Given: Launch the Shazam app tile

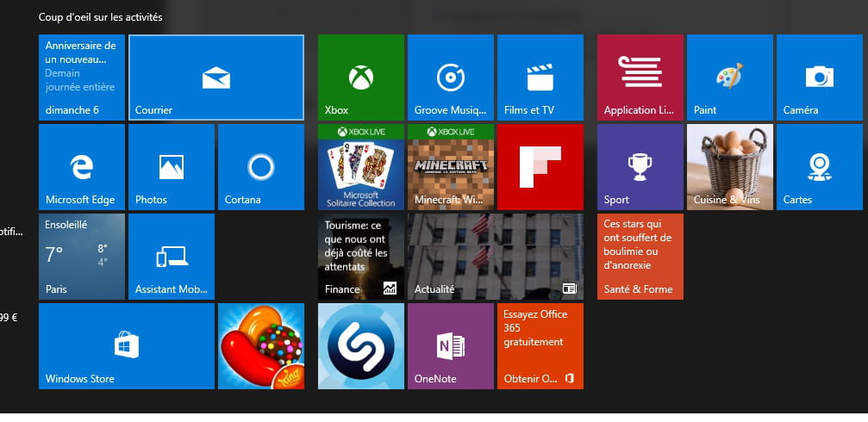Looking at the screenshot, I should click(361, 346).
